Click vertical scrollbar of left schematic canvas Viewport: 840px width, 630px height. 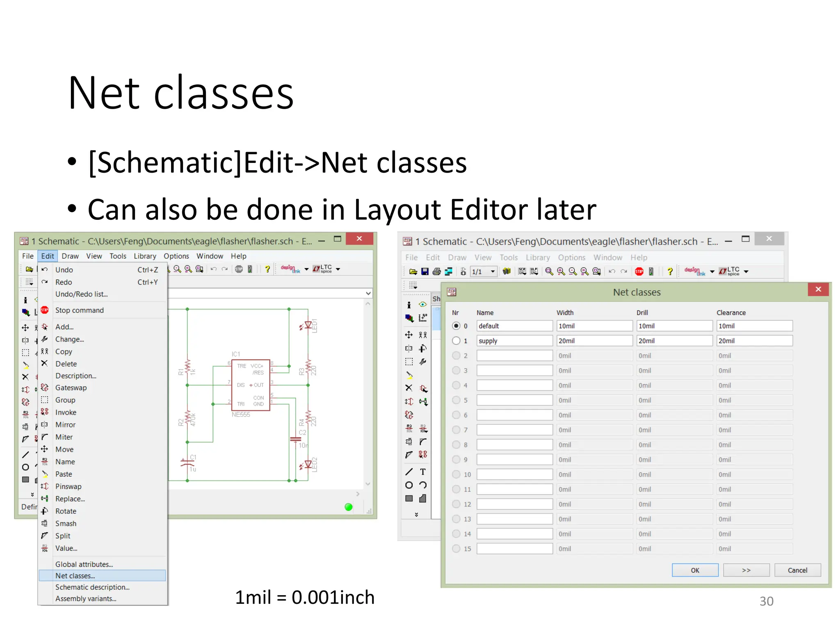(368, 394)
